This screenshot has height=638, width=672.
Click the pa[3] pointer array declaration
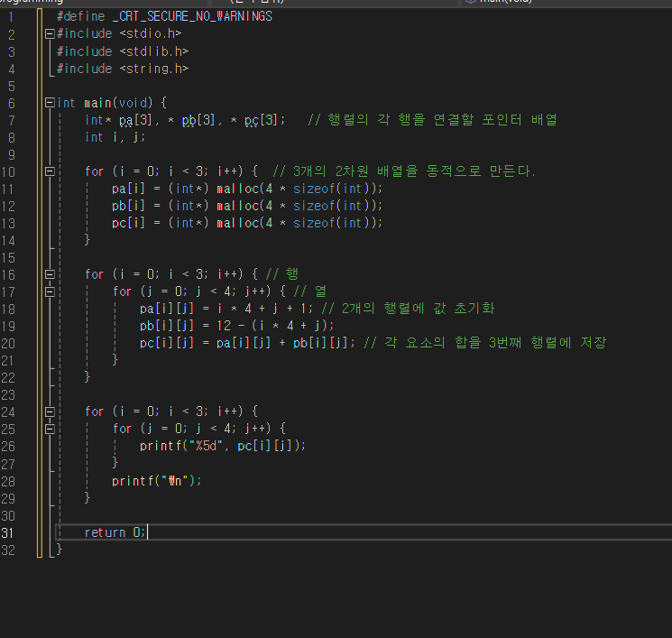click(135, 120)
